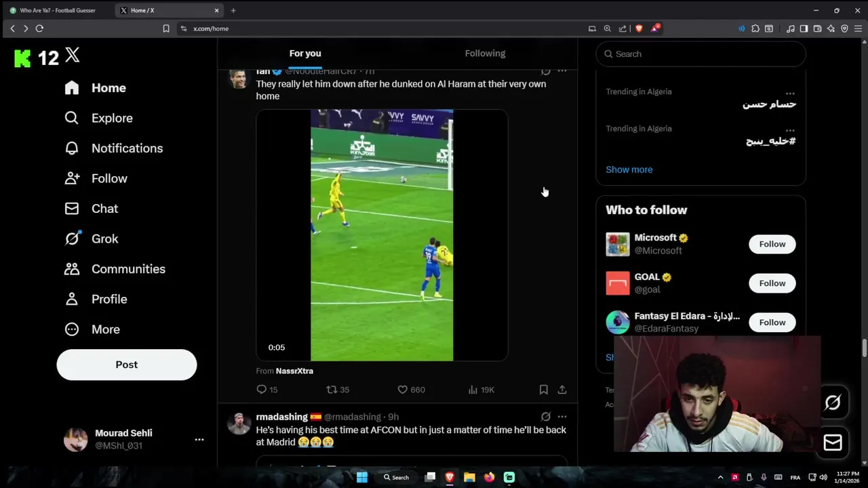Click the Post button
Screen dimensions: 868x488
pos(127,365)
